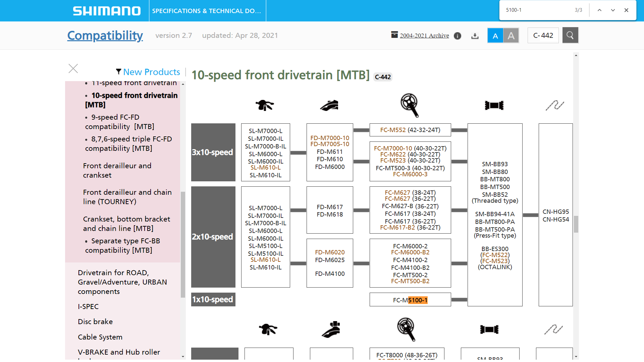Click the main content scrollbar thumb

[x=576, y=224]
